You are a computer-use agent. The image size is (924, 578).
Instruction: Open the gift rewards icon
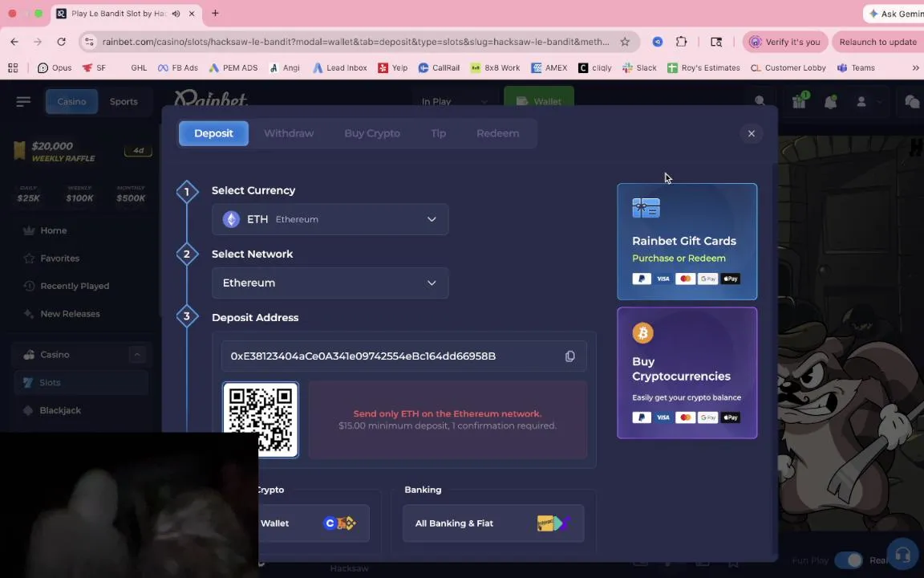pos(799,101)
